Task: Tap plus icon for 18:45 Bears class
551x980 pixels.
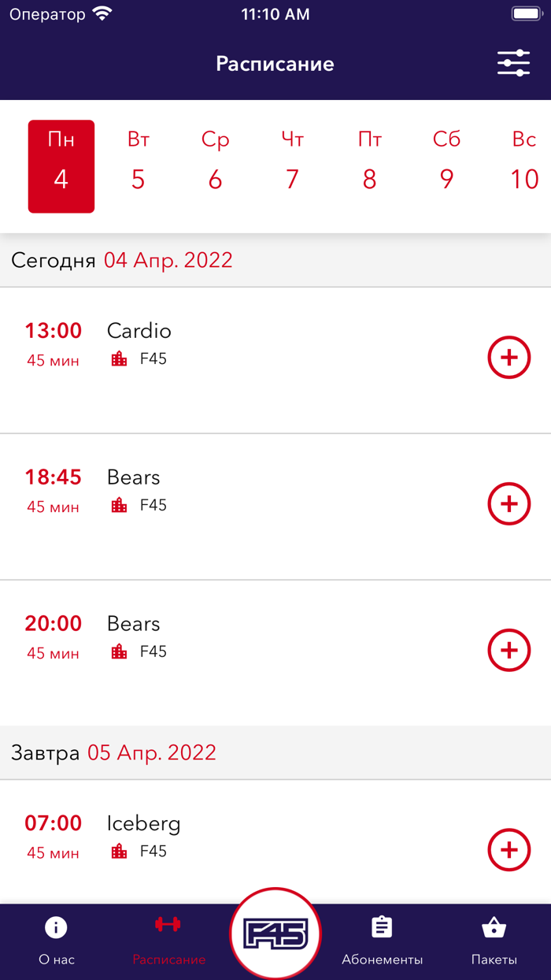Action: pyautogui.click(x=509, y=504)
